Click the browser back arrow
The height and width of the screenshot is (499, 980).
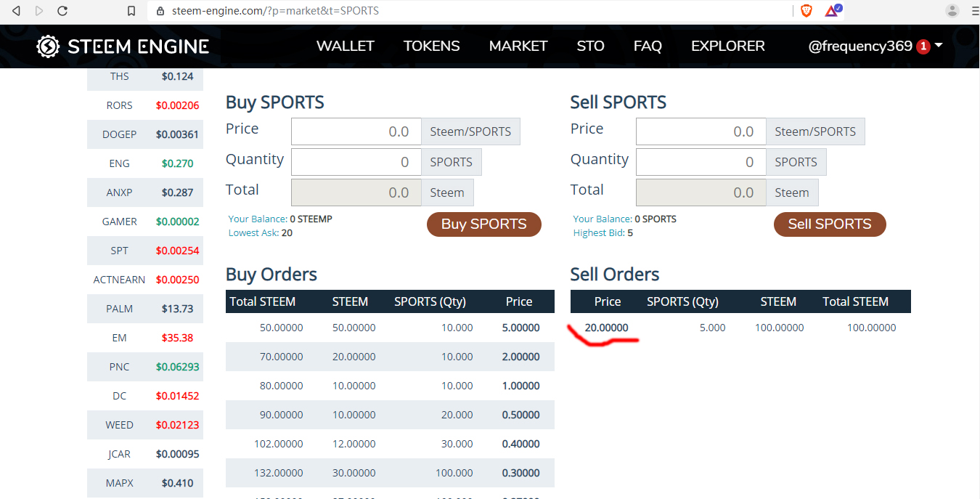[x=16, y=11]
